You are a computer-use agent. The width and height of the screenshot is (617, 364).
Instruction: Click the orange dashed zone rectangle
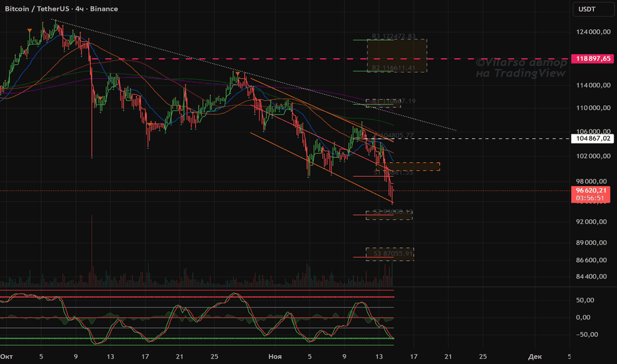[420, 167]
